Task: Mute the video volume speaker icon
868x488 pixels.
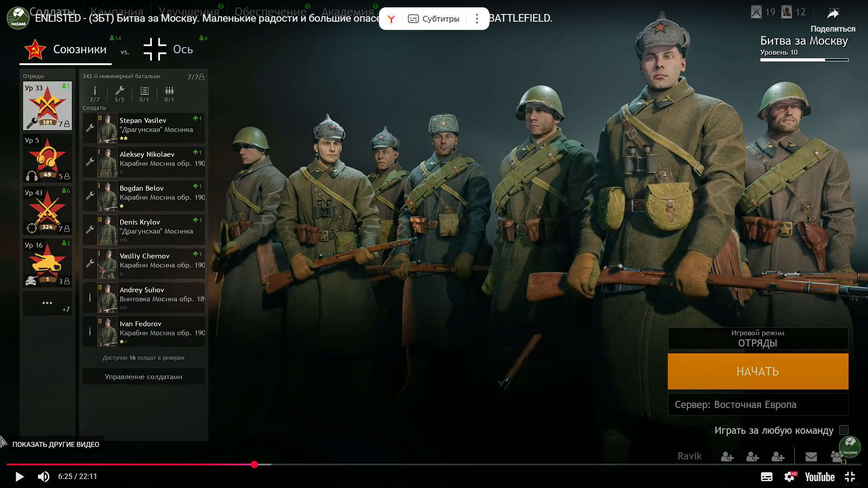Action: click(x=43, y=477)
